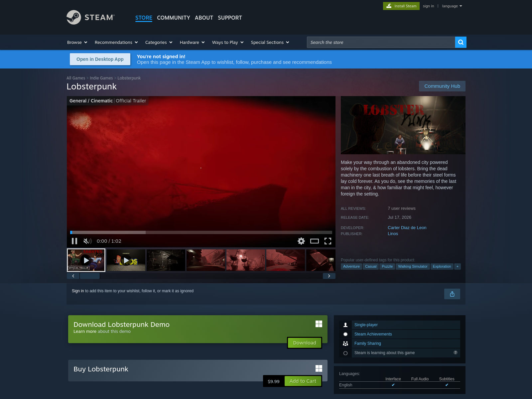Viewport: 532px width, 399px height.
Task: Open the COMMUNITY tab
Action: (174, 18)
